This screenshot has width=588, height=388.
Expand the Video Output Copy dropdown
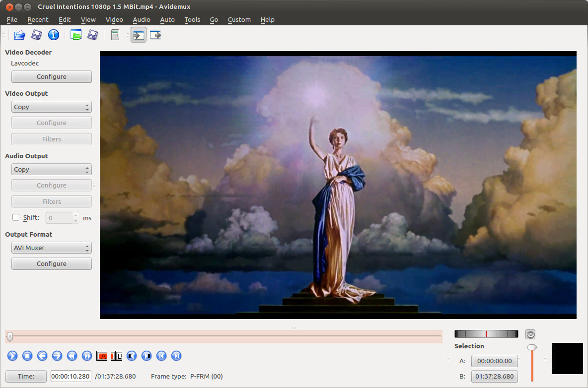point(51,107)
